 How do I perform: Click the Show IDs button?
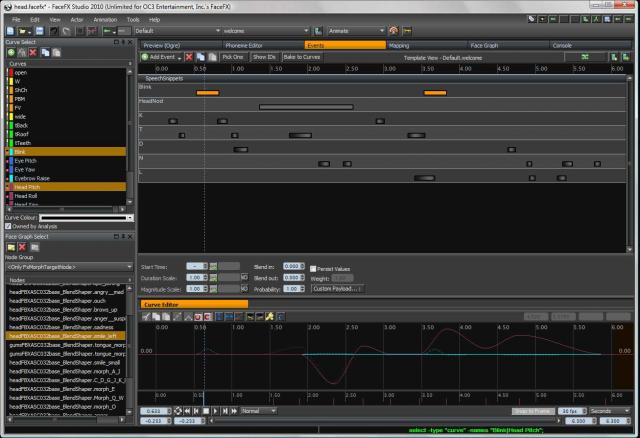coord(264,57)
